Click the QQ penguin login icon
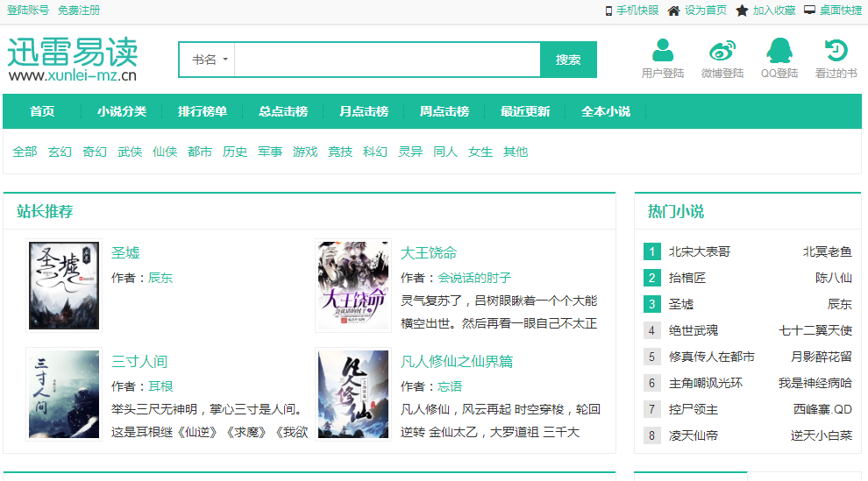868x481 pixels. point(779,50)
